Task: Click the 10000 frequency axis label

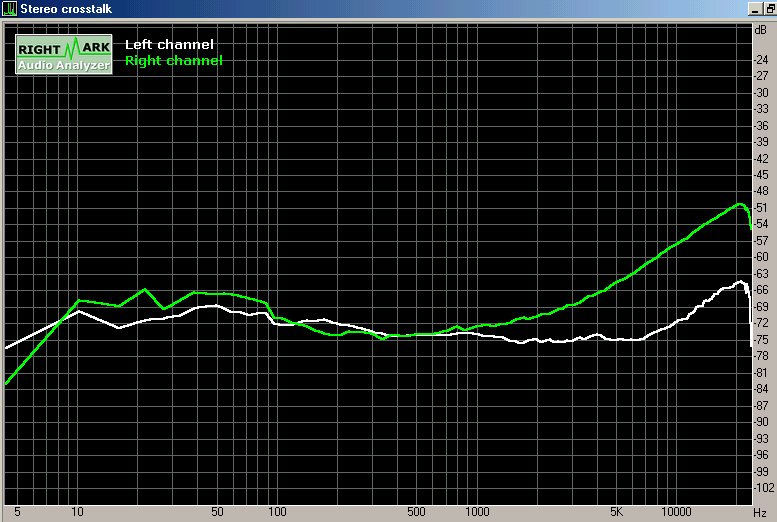Action: (676, 512)
